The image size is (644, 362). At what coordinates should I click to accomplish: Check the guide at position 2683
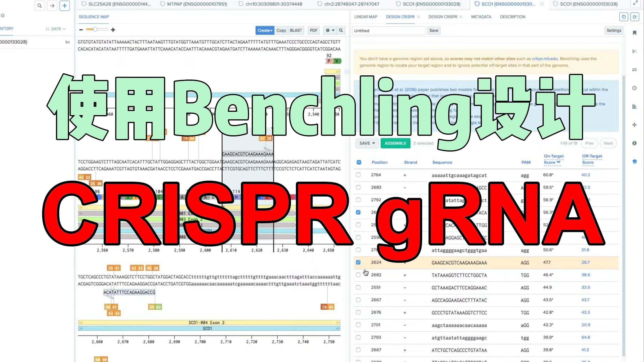click(358, 187)
